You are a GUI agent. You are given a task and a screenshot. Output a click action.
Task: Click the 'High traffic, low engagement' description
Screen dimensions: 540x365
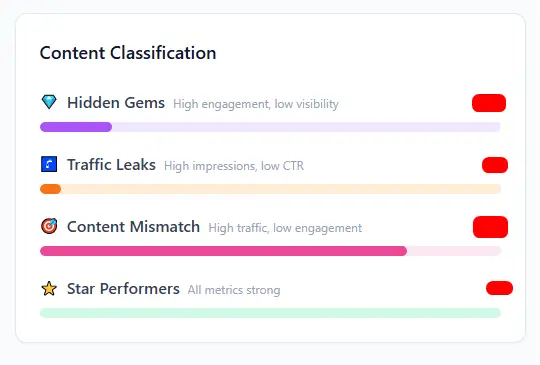285,228
